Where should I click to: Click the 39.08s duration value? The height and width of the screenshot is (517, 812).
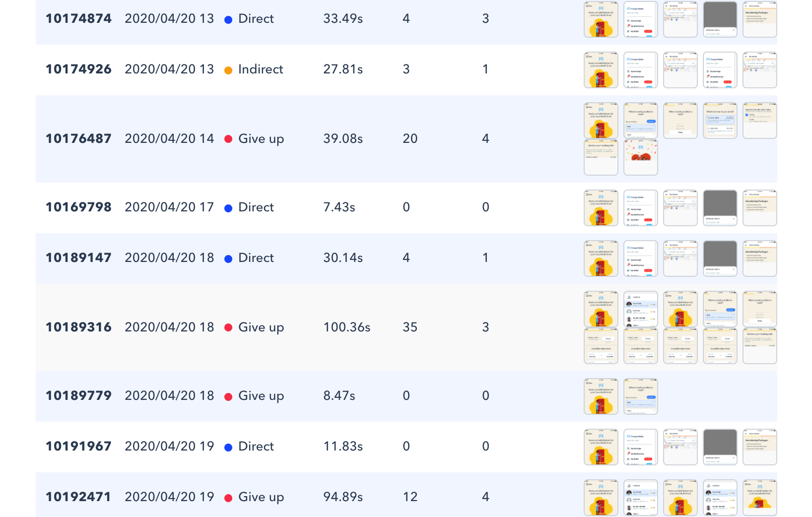(343, 139)
